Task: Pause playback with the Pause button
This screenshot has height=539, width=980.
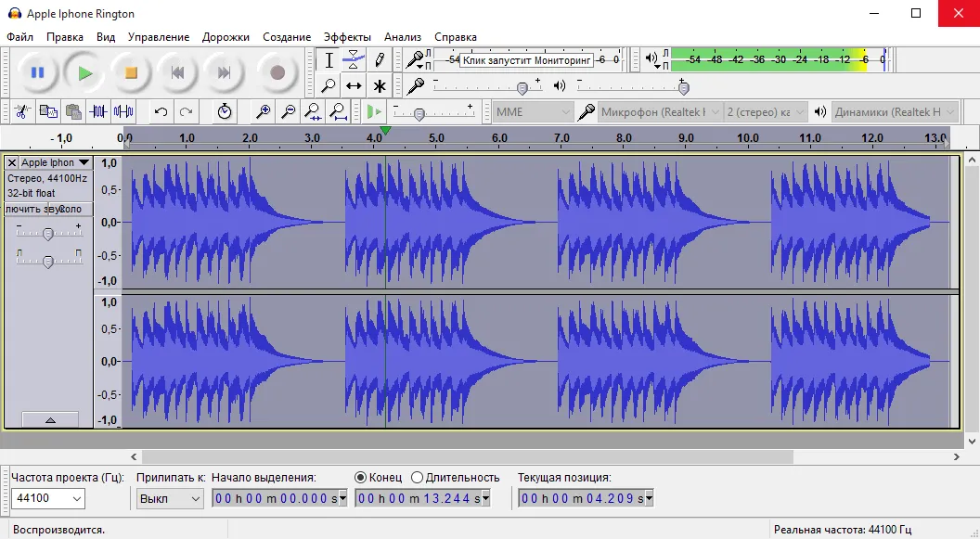Action: point(38,72)
